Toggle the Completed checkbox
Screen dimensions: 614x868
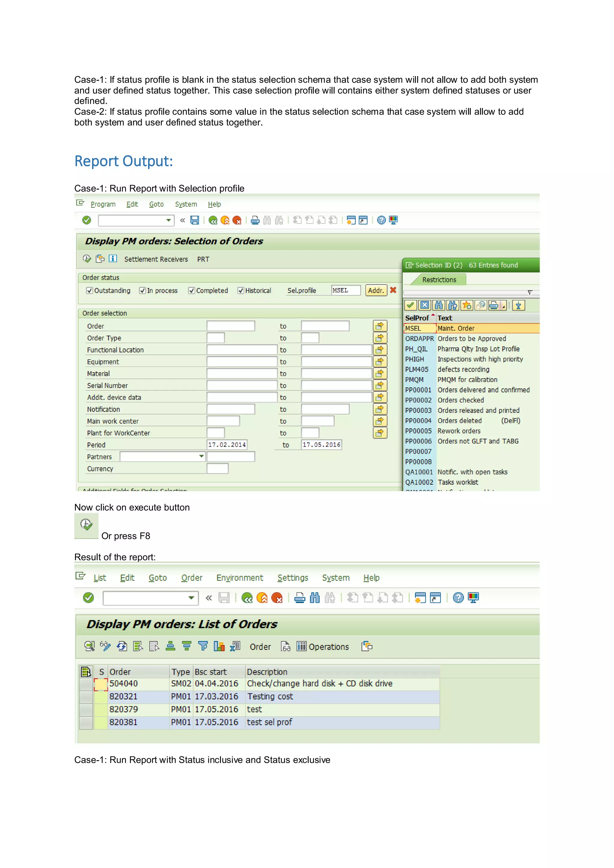pos(192,290)
